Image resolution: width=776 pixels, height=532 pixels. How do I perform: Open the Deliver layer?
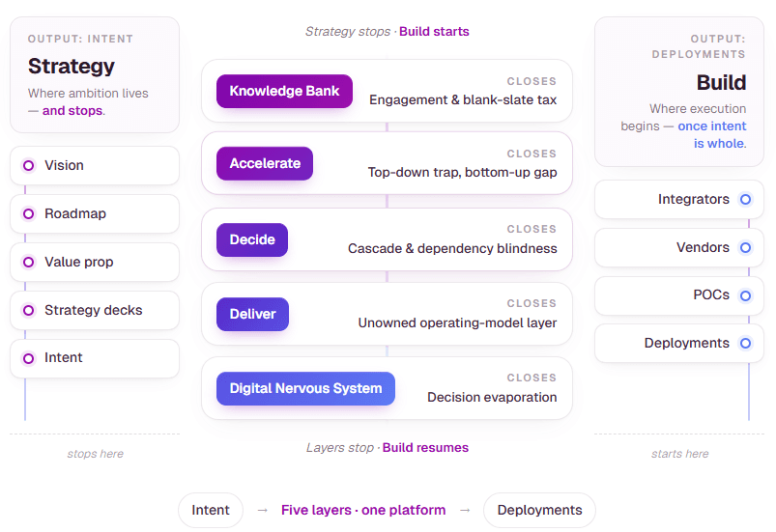click(252, 314)
